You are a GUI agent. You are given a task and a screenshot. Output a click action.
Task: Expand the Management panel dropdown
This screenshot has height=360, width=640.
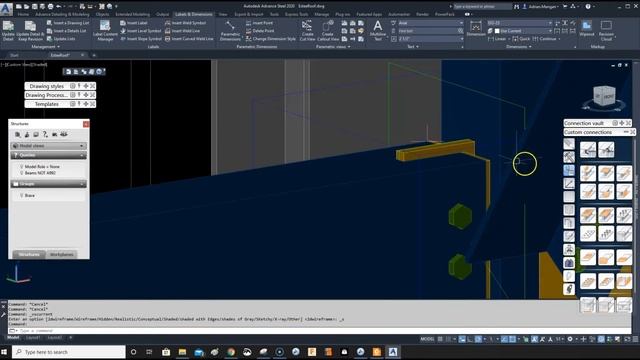(45, 47)
